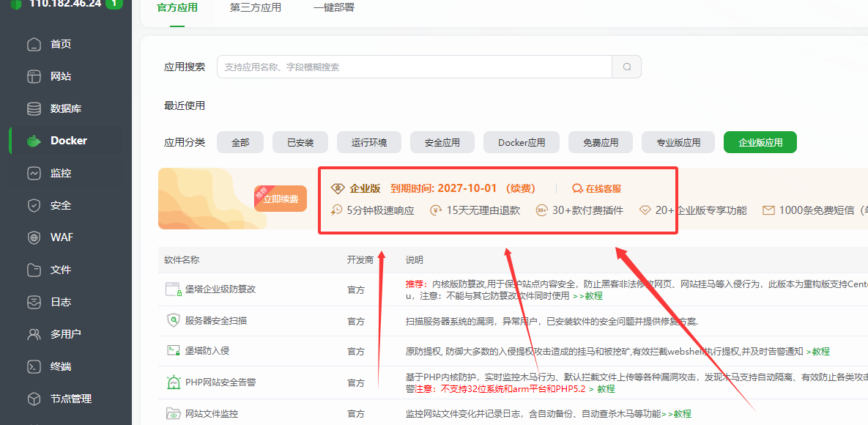The image size is (868, 425).
Task: Click the (续费) link next to 到期时间
Action: point(522,188)
